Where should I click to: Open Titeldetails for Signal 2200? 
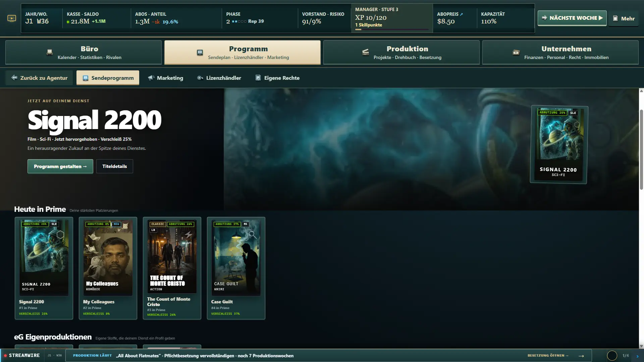point(115,166)
